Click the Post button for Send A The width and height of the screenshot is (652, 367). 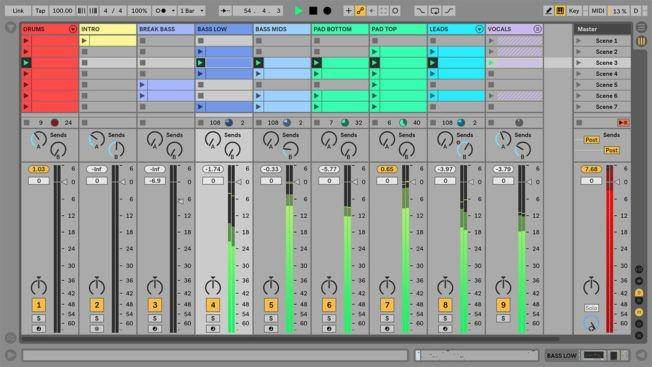(591, 140)
